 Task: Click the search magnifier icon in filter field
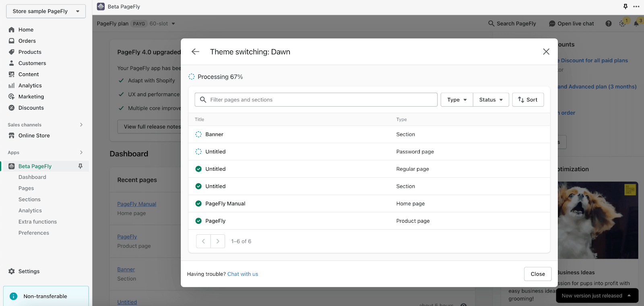pyautogui.click(x=203, y=99)
